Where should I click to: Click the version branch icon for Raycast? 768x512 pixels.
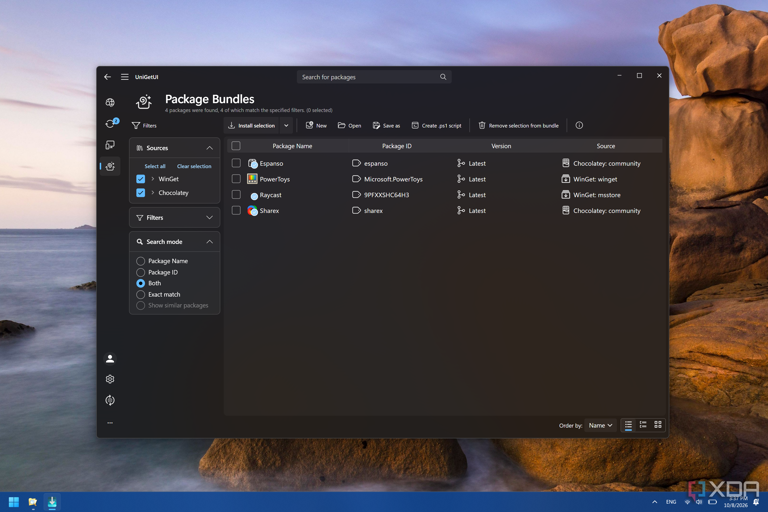[x=461, y=195]
